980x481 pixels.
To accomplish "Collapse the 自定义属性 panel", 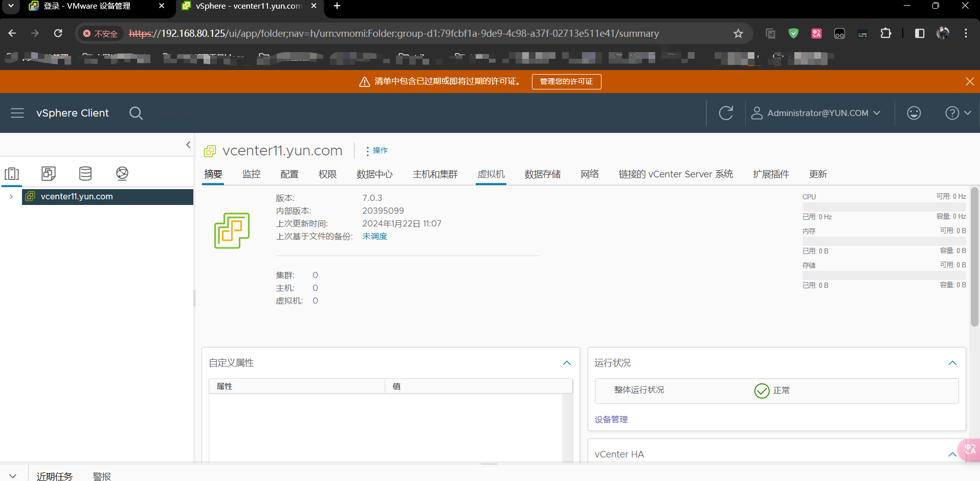I will click(x=567, y=363).
